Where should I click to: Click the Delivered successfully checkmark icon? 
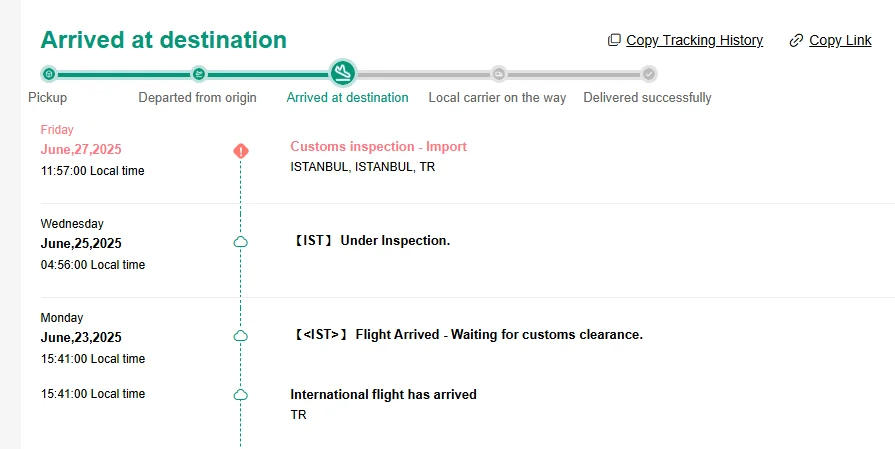pos(649,74)
